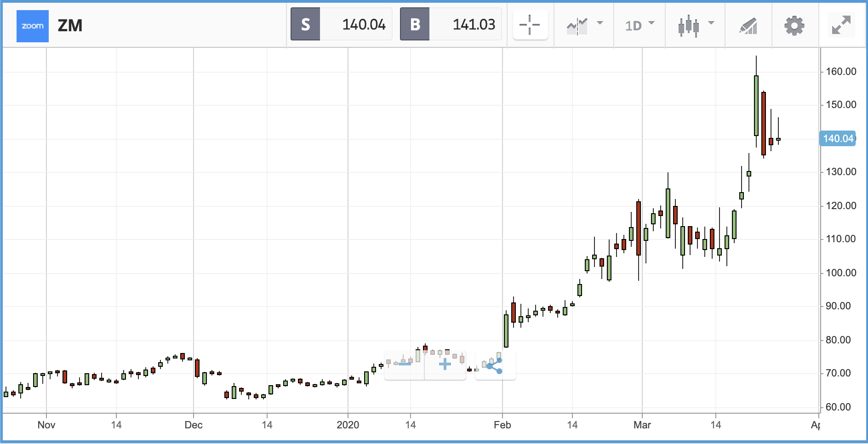Open the 1D timeframe dropdown
Screen dimensions: 868x444
point(640,25)
